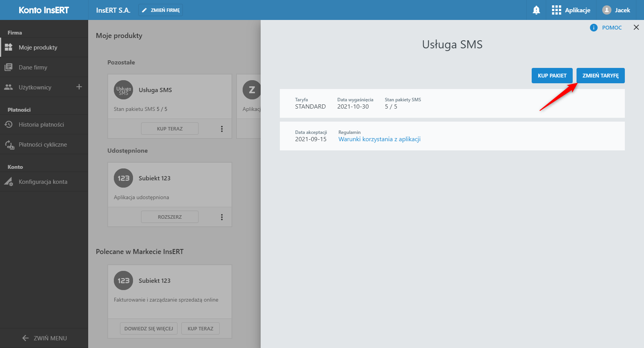Click the pencil icon in ZMIEŃ FIRMĘ
644x348 pixels.
145,10
